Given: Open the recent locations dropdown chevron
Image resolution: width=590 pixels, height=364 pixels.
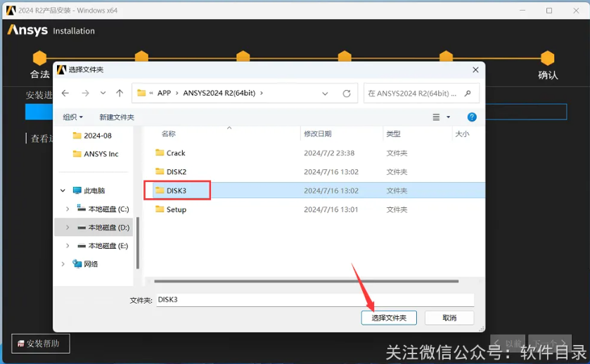Looking at the screenshot, I should click(x=103, y=93).
